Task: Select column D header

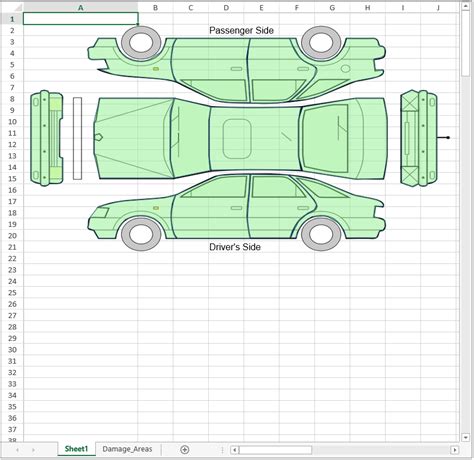Action: (226, 7)
